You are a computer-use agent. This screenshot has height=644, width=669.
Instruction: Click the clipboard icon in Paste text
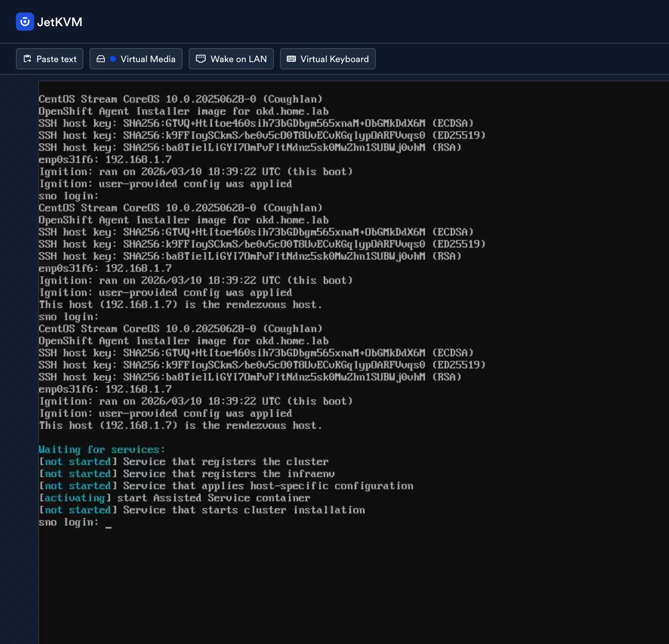pos(27,59)
